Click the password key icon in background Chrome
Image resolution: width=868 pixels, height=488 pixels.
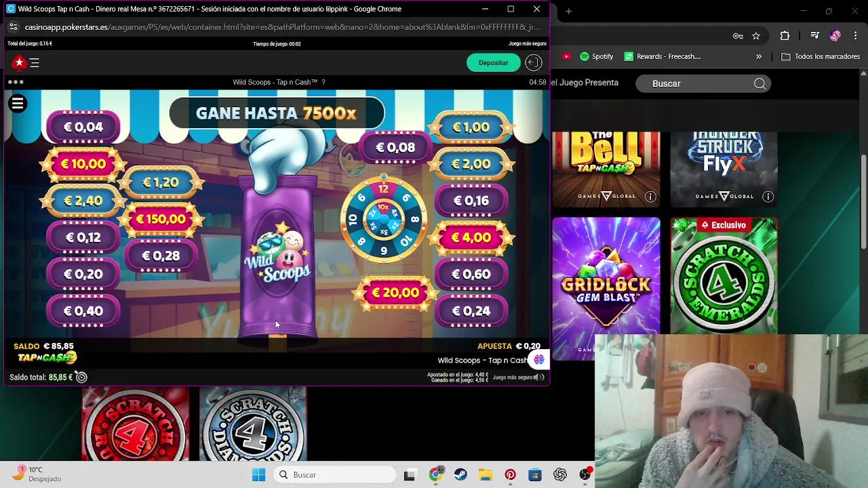click(738, 36)
